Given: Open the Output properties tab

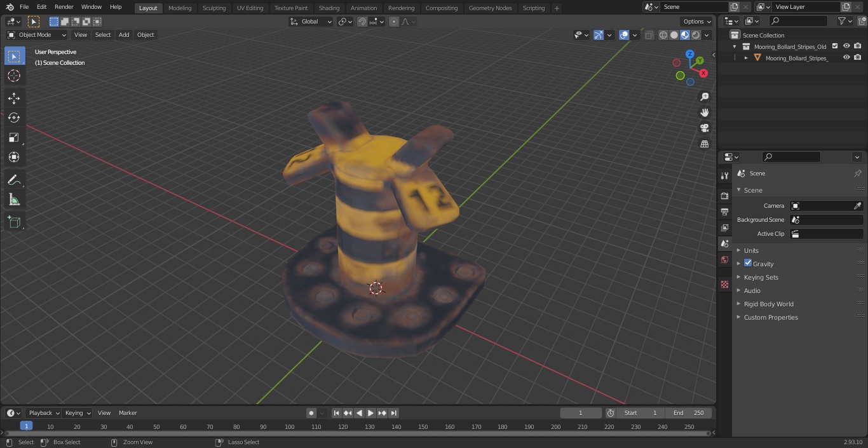Looking at the screenshot, I should pyautogui.click(x=724, y=212).
